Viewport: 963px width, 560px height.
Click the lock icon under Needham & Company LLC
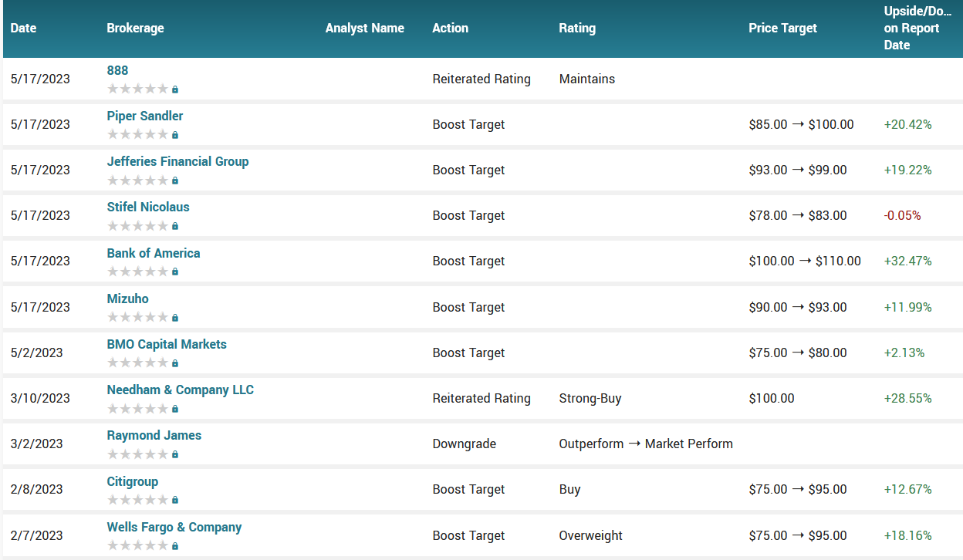click(x=175, y=409)
